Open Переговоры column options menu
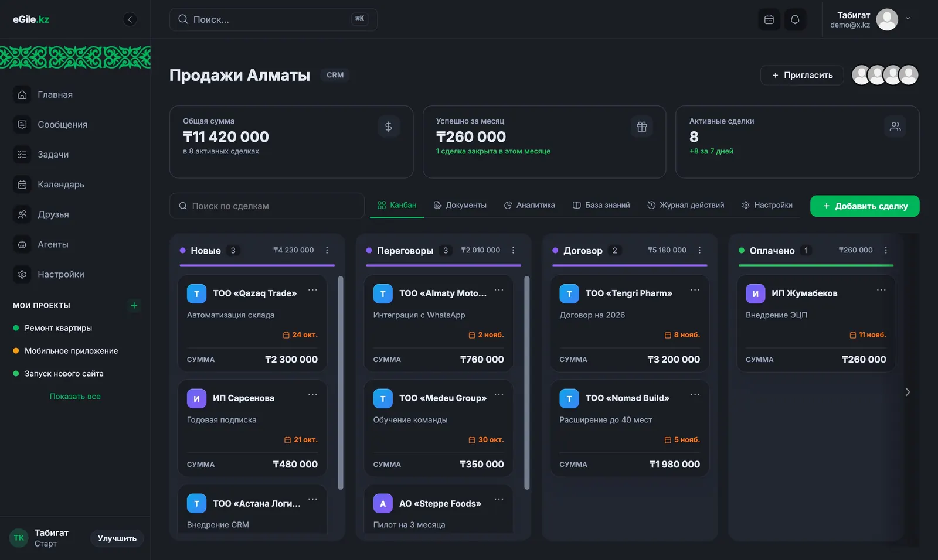Screen dimensions: 938x560 pos(514,250)
